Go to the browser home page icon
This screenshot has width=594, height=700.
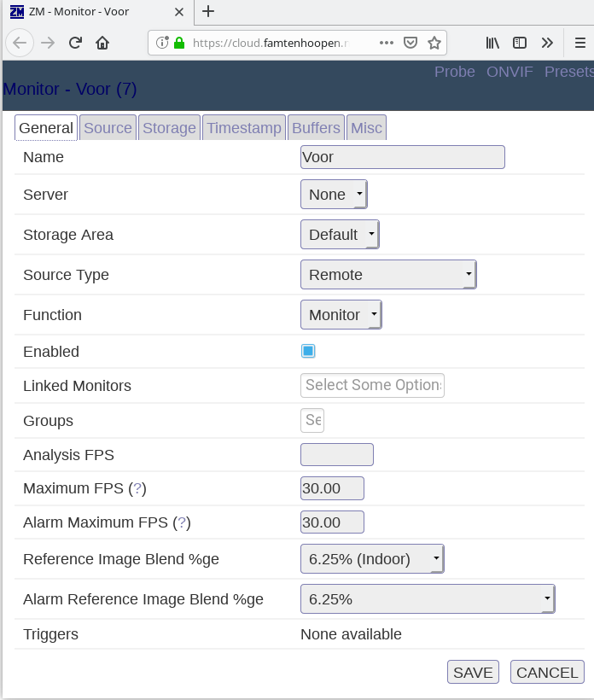pos(102,43)
